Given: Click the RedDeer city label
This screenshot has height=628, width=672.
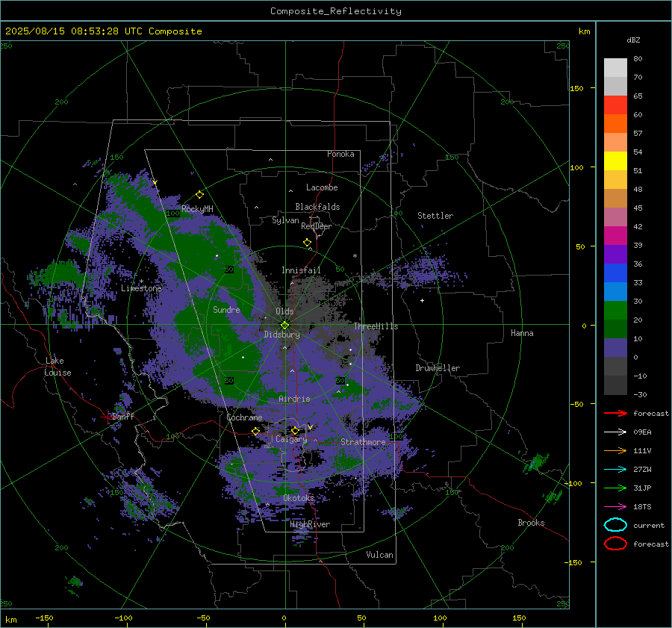Looking at the screenshot, I should pyautogui.click(x=317, y=226).
